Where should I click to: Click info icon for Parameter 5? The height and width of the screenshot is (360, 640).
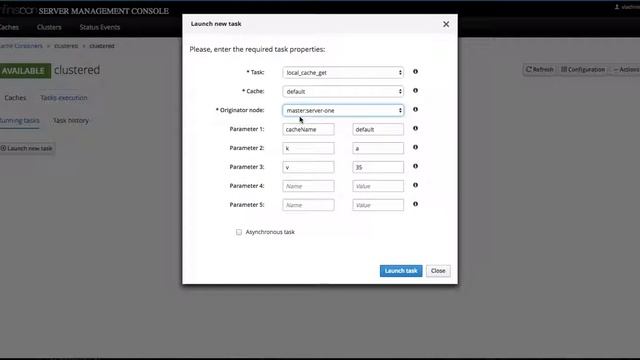click(x=415, y=204)
